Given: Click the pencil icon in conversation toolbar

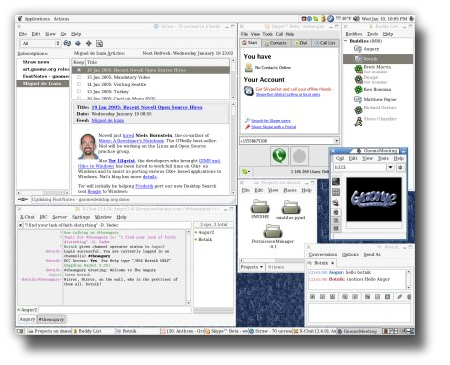Looking at the screenshot, I should click(x=399, y=296).
